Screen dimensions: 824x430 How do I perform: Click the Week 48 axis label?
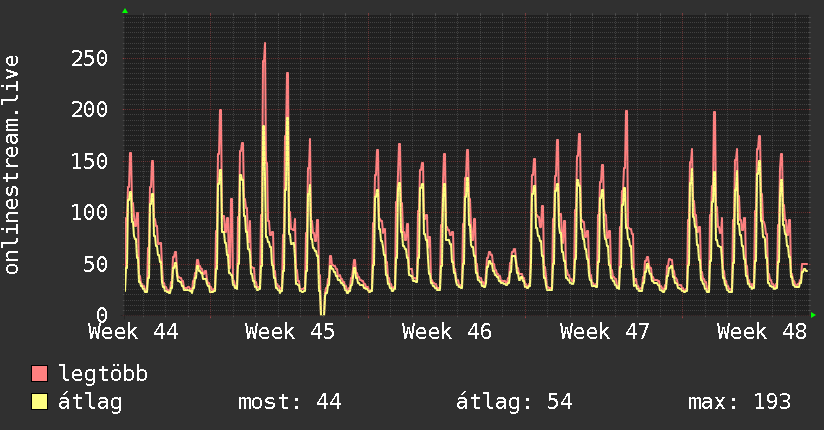click(x=761, y=332)
